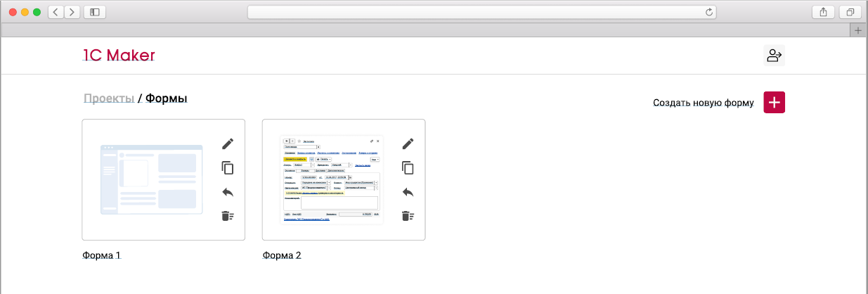The height and width of the screenshot is (294, 868).
Task: Duplicate Форма 2 using the copy icon
Action: (x=408, y=167)
